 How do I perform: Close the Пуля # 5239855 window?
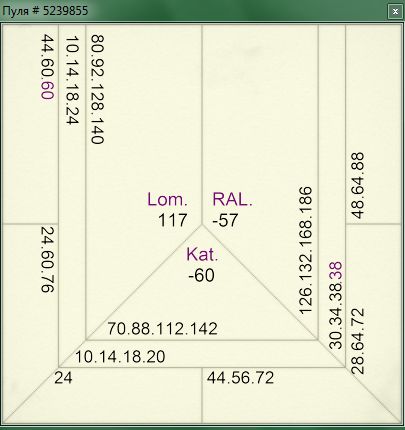click(x=395, y=12)
